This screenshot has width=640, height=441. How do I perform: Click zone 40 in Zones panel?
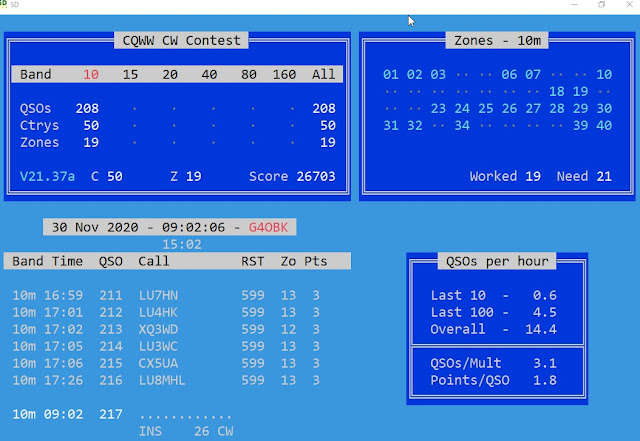click(x=604, y=125)
